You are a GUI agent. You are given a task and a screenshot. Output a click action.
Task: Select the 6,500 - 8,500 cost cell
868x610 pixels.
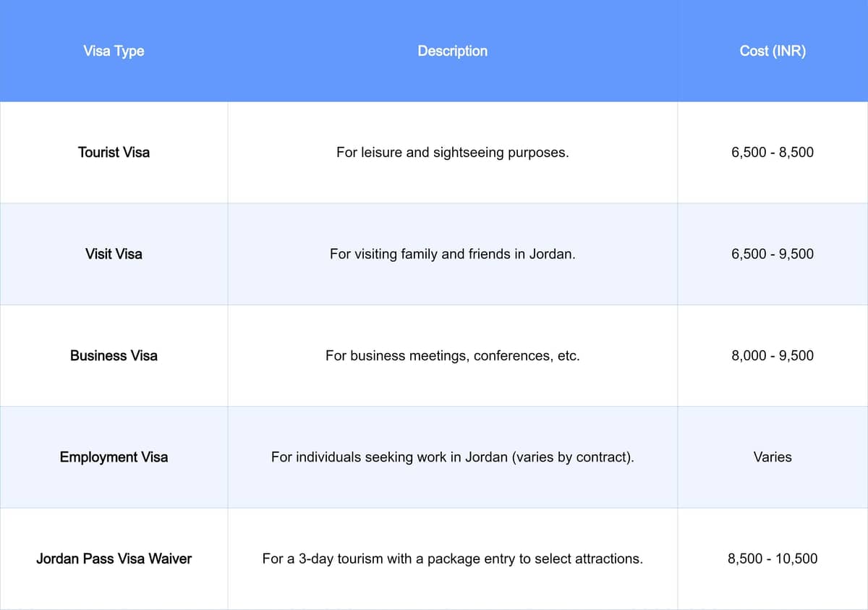tap(773, 153)
